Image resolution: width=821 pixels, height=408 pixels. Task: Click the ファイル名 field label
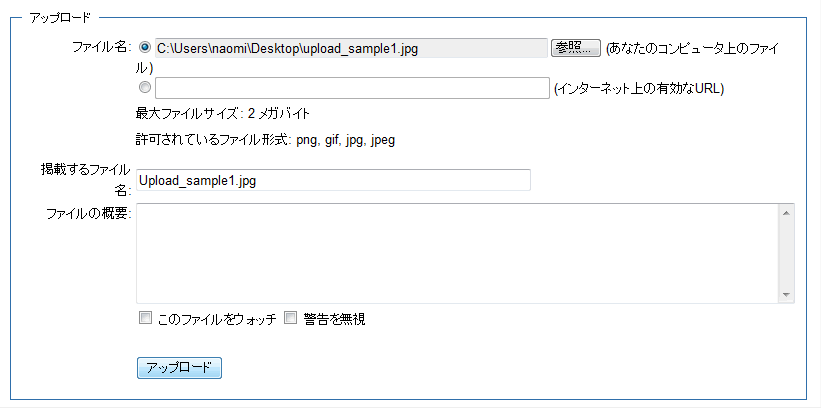point(102,47)
